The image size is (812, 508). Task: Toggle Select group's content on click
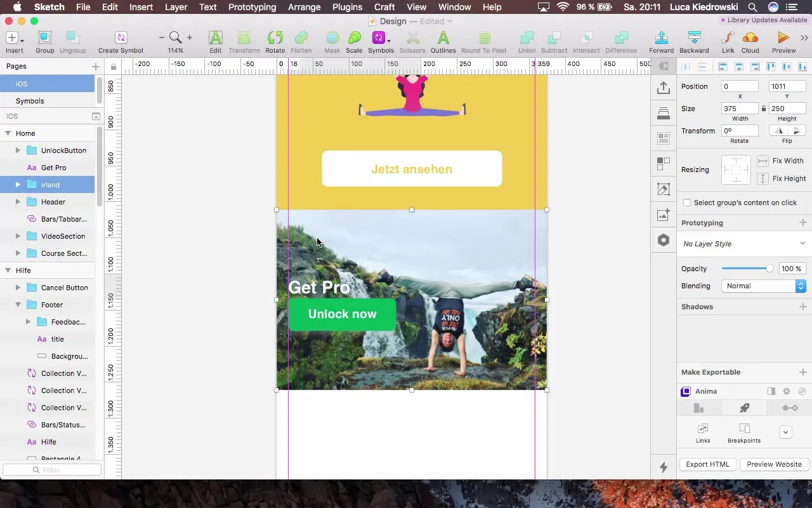click(687, 203)
